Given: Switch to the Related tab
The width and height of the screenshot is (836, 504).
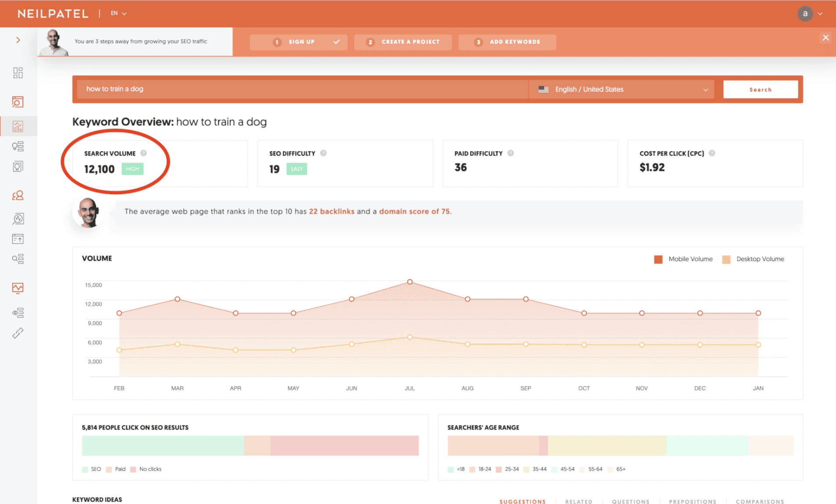Looking at the screenshot, I should [579, 501].
